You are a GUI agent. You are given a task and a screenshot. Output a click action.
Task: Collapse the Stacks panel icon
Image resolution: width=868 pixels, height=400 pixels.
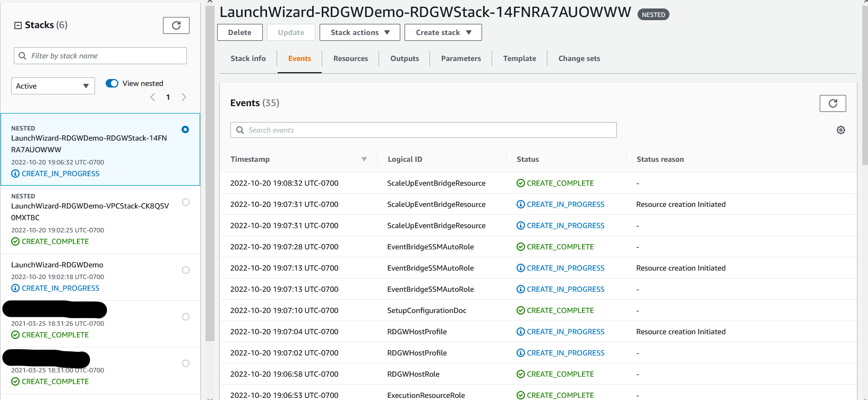point(18,25)
